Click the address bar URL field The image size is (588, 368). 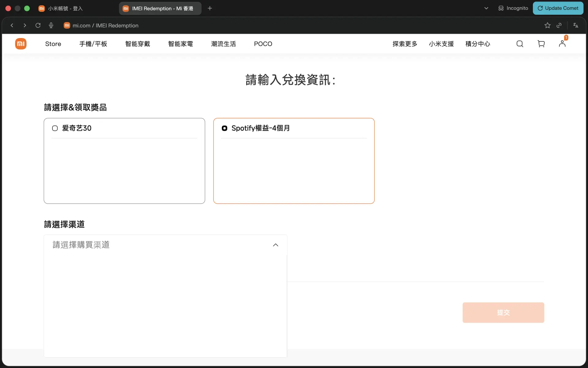click(x=105, y=25)
